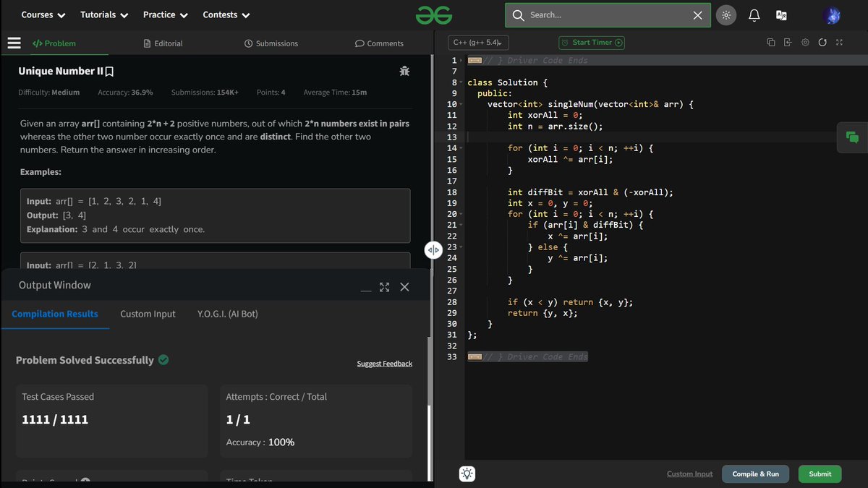This screenshot has height=488, width=868.
Task: Click the search magnifier icon
Action: [518, 15]
